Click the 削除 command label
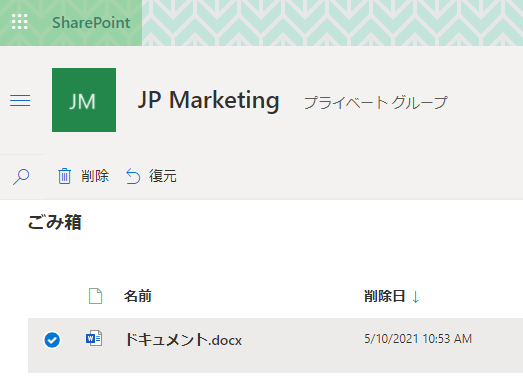Viewport: 523px width, 378px height. tap(95, 176)
